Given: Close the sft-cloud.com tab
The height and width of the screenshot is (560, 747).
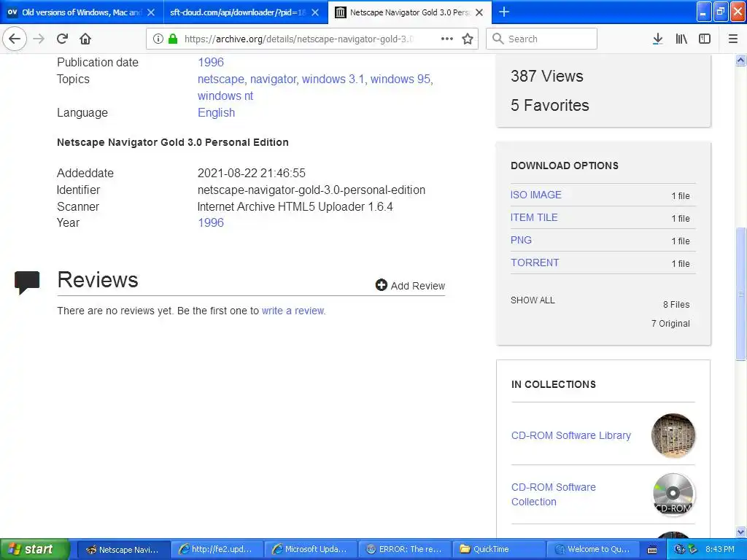Looking at the screenshot, I should 315,12.
